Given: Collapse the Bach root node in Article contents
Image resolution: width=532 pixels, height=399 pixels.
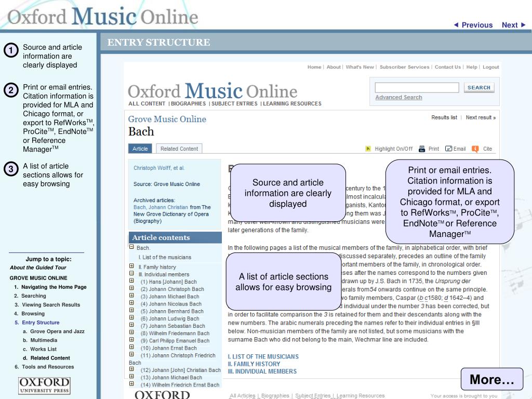Looking at the screenshot, I should click(x=131, y=247).
